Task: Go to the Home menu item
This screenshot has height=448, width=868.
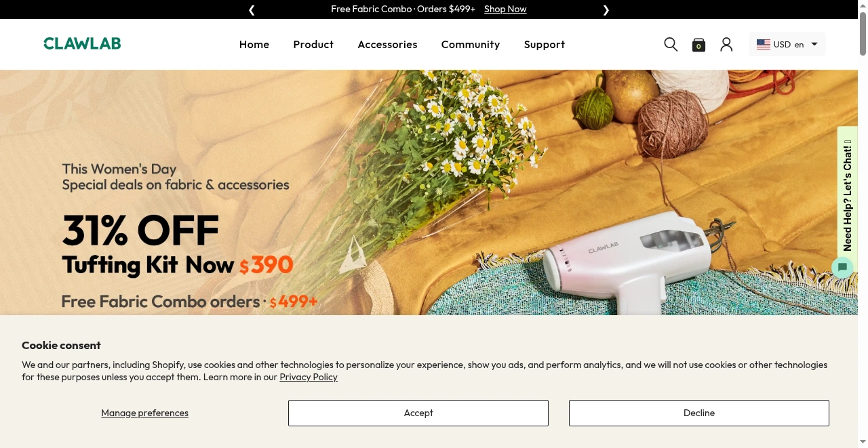Action: 254,45
